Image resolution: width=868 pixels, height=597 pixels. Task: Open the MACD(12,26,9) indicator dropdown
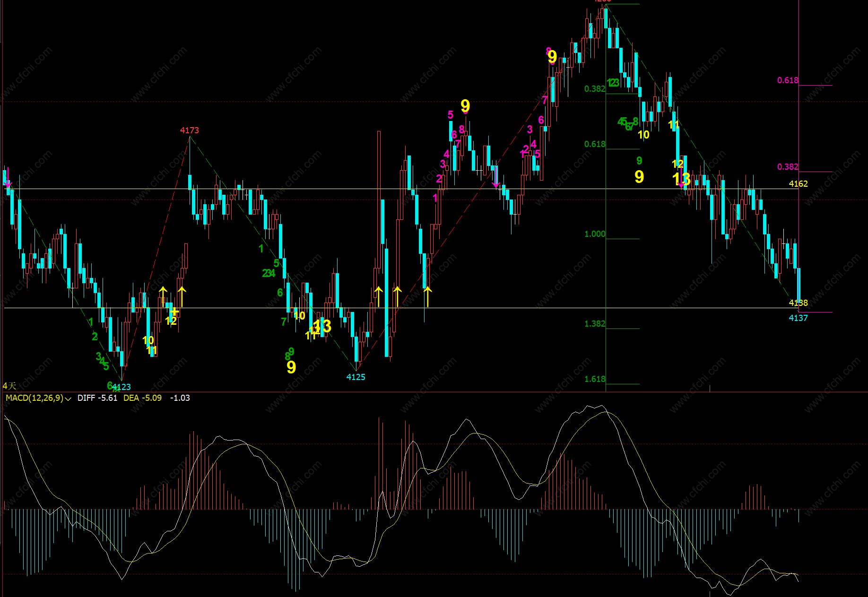pyautogui.click(x=38, y=398)
